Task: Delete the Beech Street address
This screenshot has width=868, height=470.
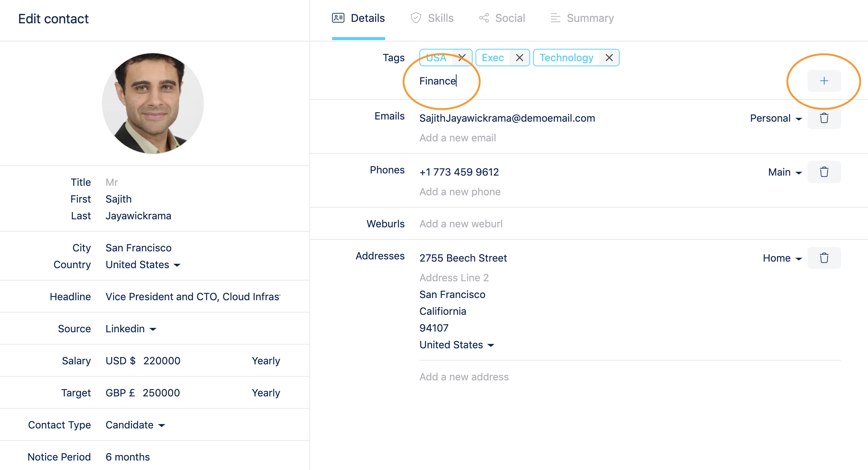Action: 824,258
